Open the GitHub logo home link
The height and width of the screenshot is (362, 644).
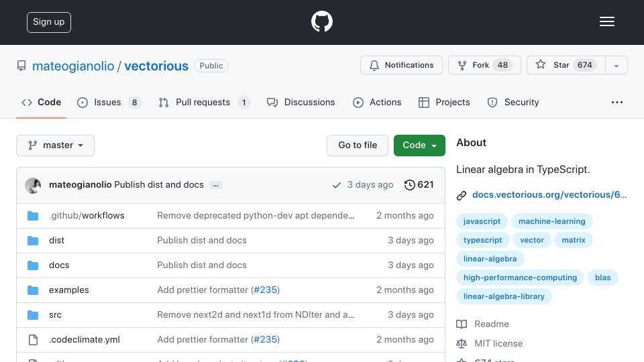(x=321, y=21)
